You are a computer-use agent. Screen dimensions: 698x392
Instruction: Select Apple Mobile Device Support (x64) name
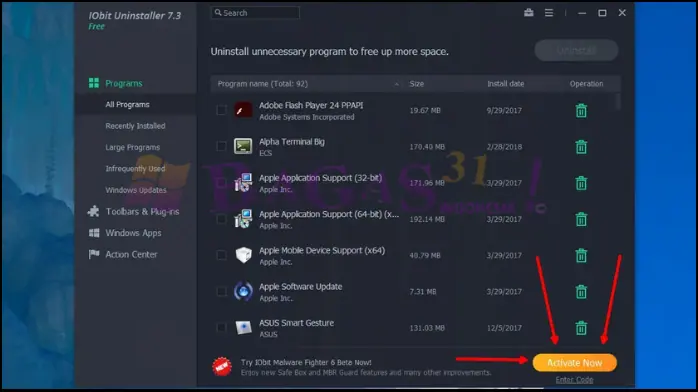322,251
